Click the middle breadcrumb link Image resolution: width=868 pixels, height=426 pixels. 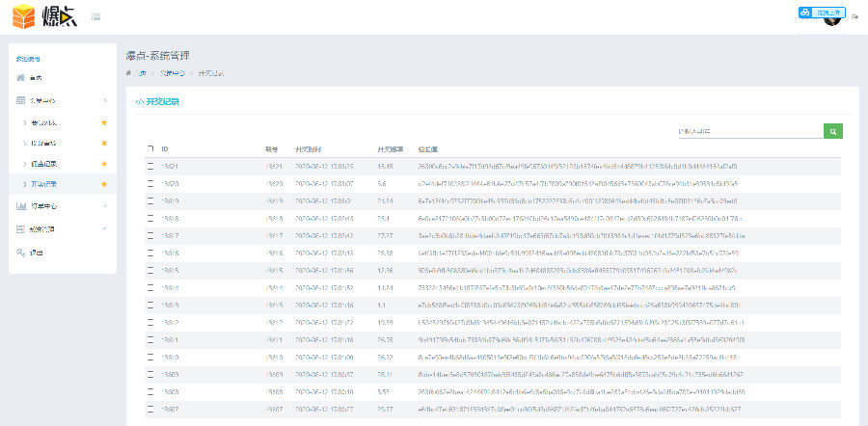pyautogui.click(x=173, y=73)
